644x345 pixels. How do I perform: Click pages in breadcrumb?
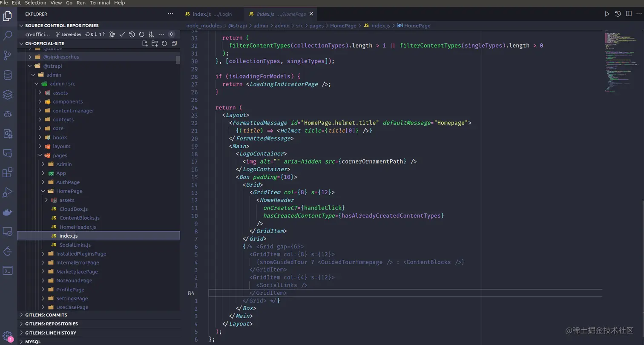(x=316, y=26)
